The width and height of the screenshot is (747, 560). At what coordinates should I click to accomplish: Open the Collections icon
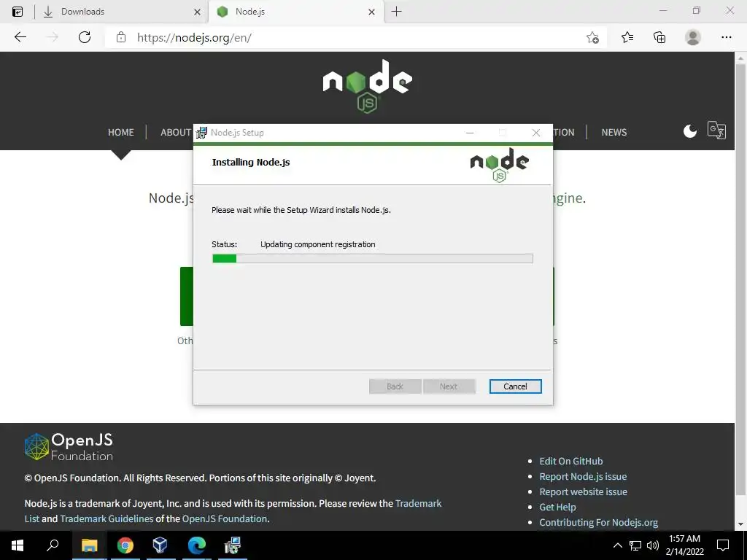(x=659, y=37)
